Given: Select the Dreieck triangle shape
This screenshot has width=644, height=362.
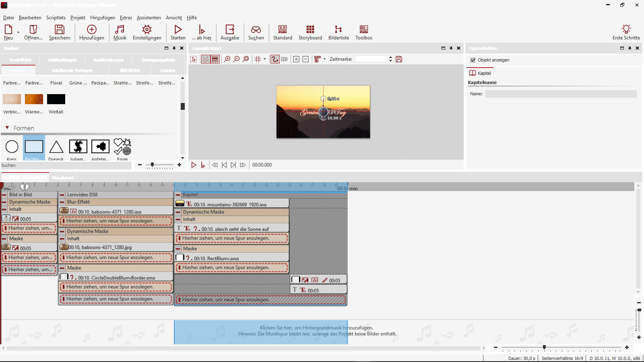Looking at the screenshot, I should click(x=56, y=147).
